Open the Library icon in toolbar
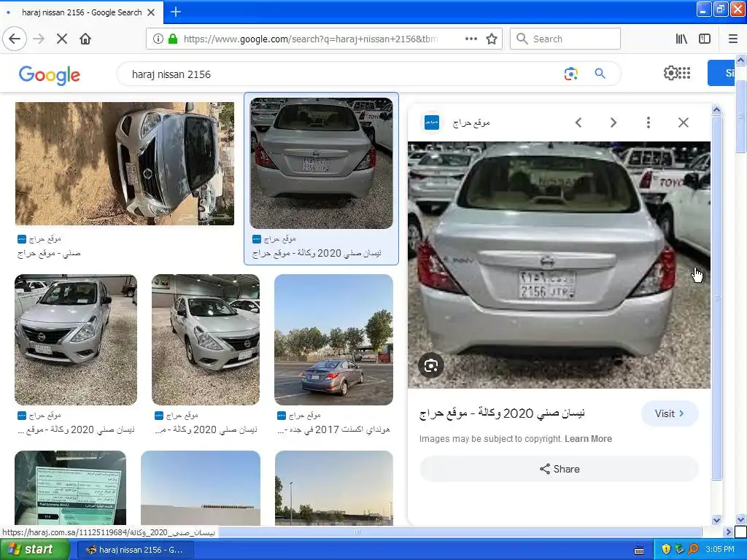Image resolution: width=747 pixels, height=560 pixels. tap(681, 39)
